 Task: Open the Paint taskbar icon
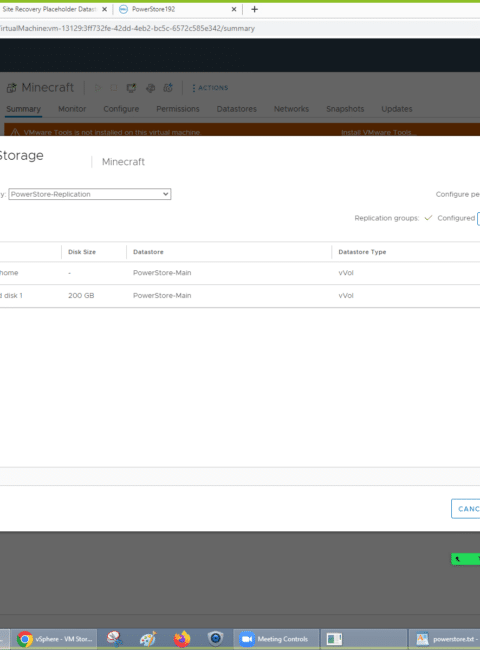pyautogui.click(x=148, y=639)
